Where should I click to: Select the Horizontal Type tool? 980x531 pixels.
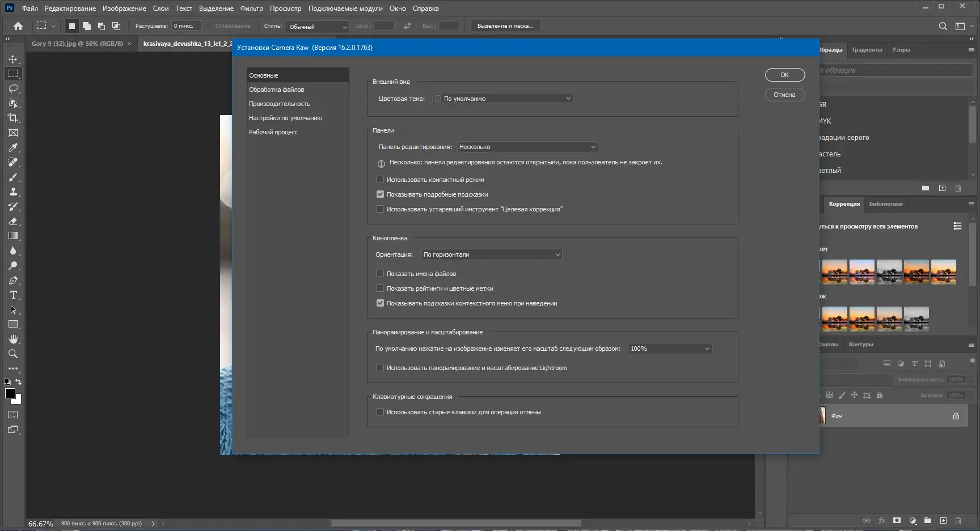click(13, 295)
